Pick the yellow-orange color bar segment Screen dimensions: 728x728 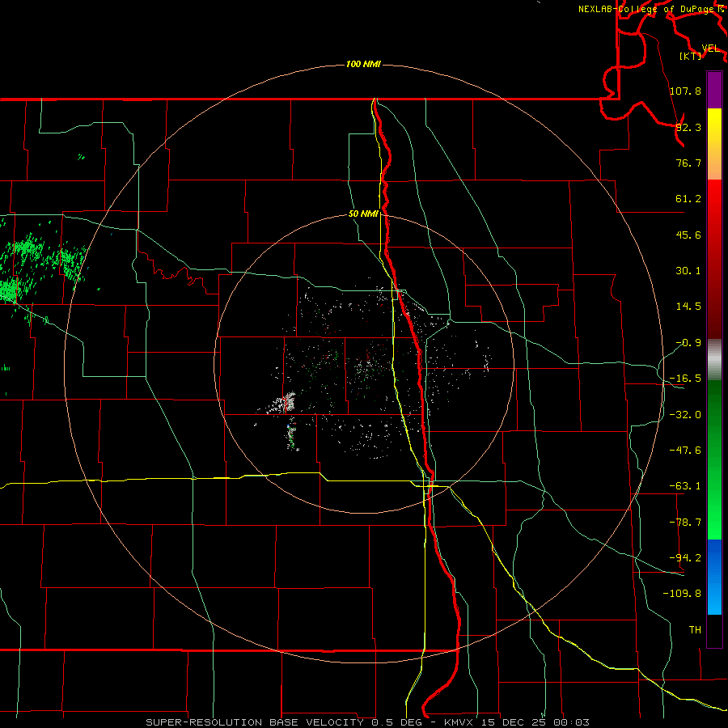(714, 144)
